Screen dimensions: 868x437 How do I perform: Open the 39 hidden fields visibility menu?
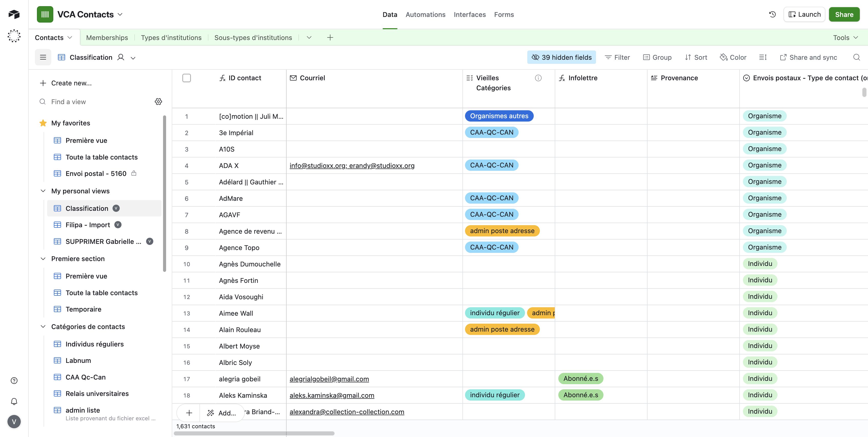pyautogui.click(x=561, y=57)
